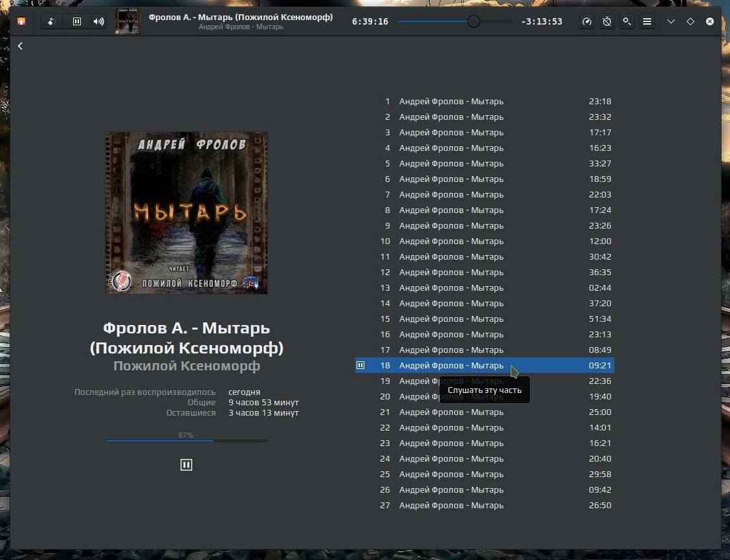Go back to the library with the back arrow
730x560 pixels.
click(20, 46)
